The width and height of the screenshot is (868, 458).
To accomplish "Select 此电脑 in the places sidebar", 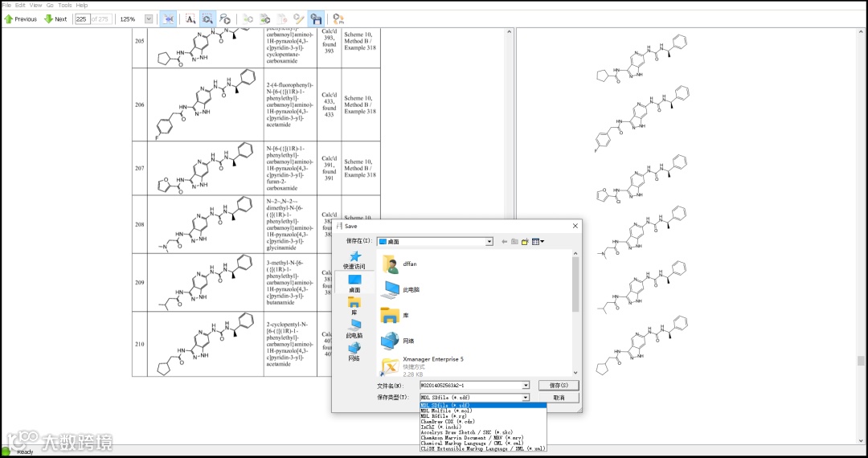I will coord(354,329).
